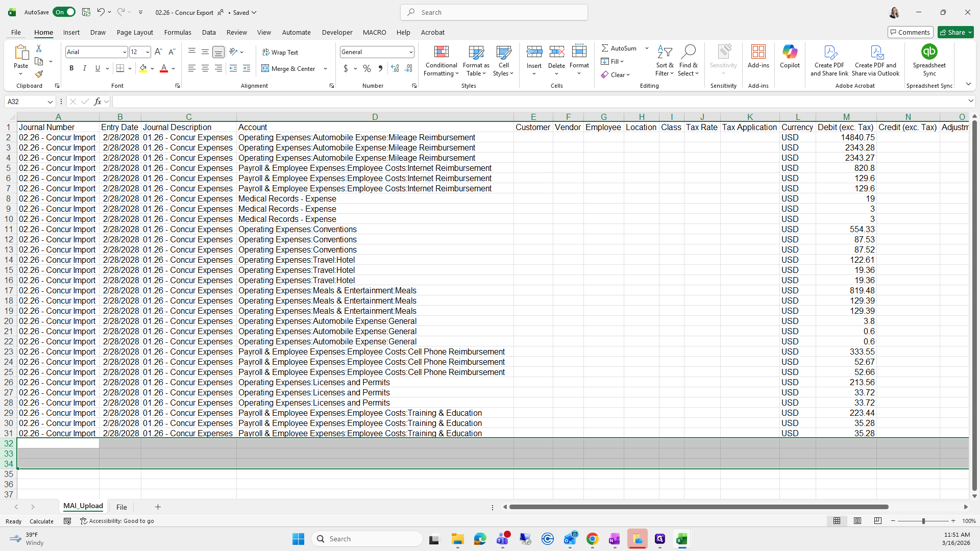Switch to the File worksheet tab
The width and height of the screenshot is (980, 551).
point(121,507)
